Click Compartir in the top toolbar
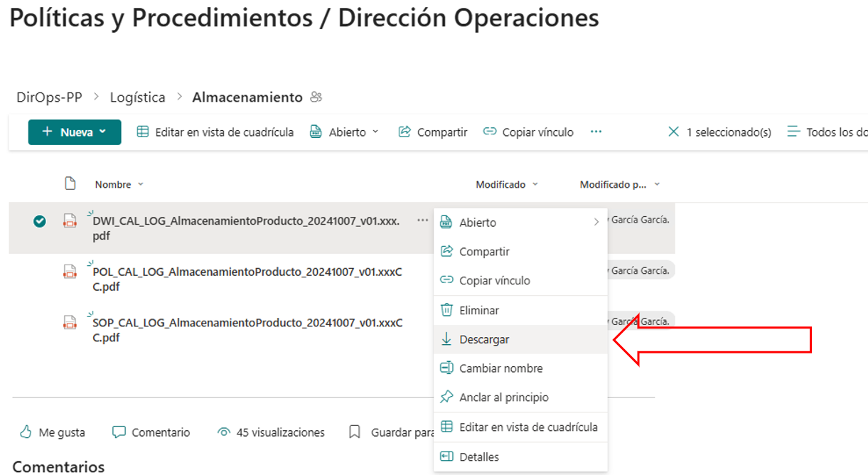 (433, 132)
